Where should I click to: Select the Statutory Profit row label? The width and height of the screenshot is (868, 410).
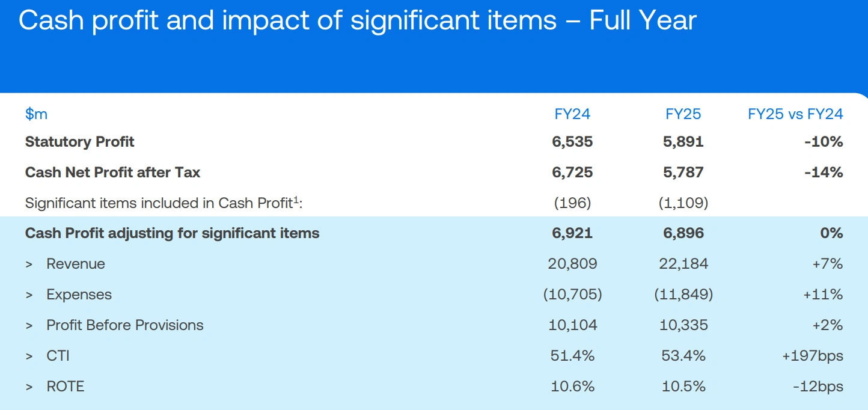pyautogui.click(x=80, y=142)
